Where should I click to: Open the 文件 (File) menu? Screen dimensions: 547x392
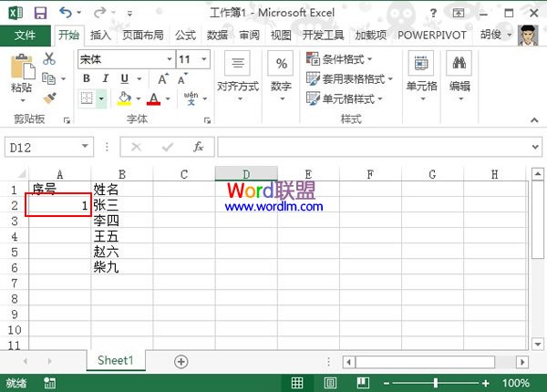pos(26,36)
